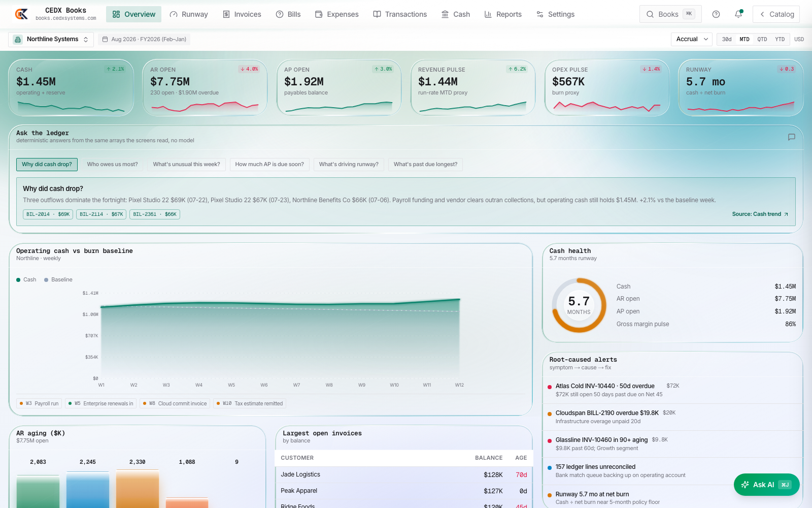Image resolution: width=812 pixels, height=508 pixels.
Task: Click the Source: Cash trend arrow icon
Action: [786, 214]
